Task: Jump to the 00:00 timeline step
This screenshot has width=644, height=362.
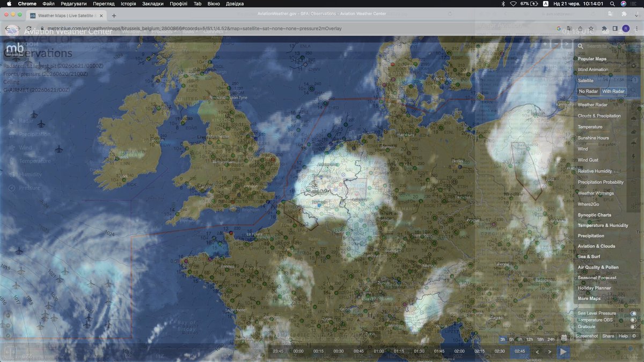Action: coord(298,351)
